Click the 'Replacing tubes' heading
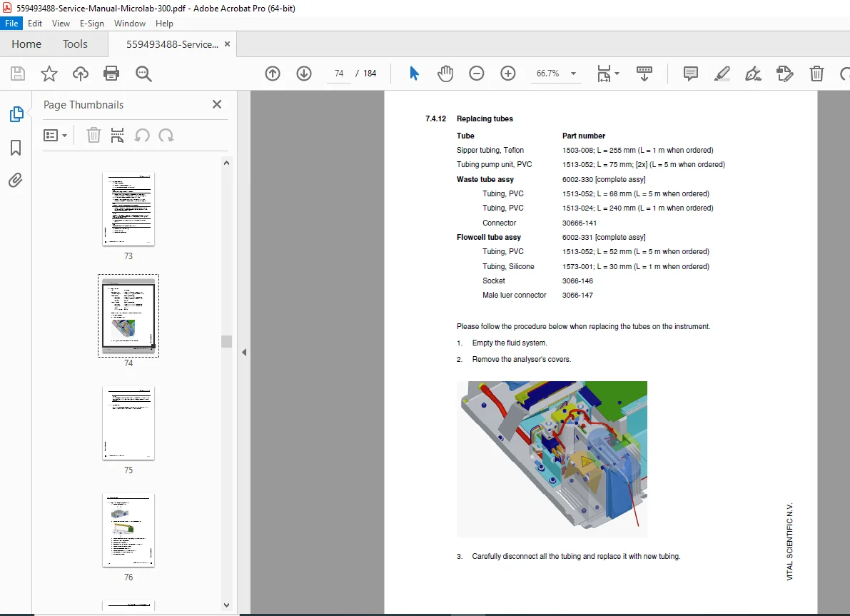850x616 pixels. [x=485, y=118]
